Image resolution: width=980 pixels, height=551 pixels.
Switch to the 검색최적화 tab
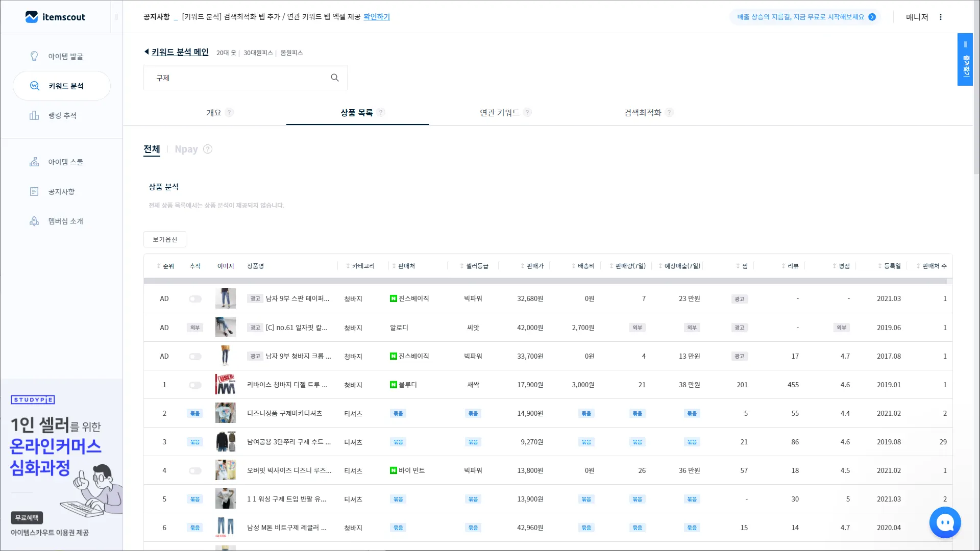(643, 113)
